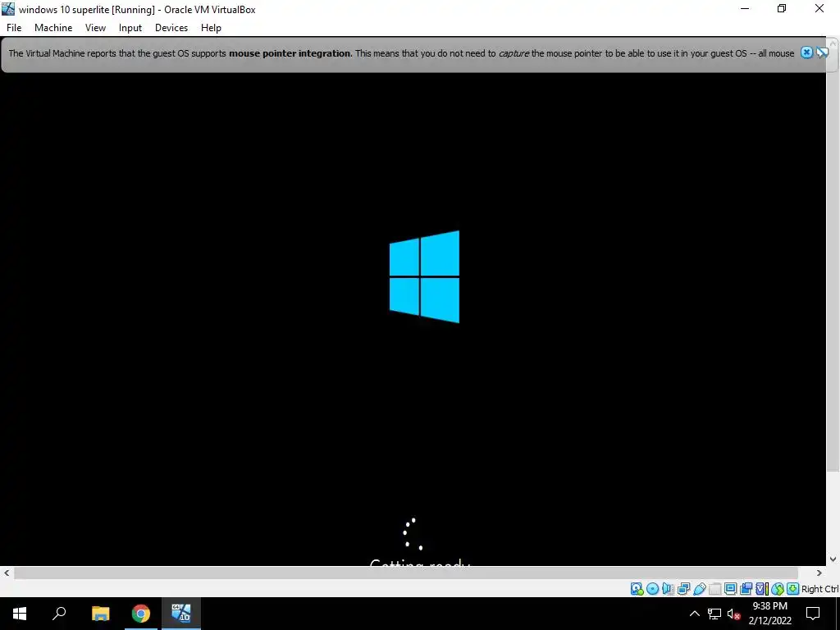
Task: Click the optical disk status icon
Action: 652,589
